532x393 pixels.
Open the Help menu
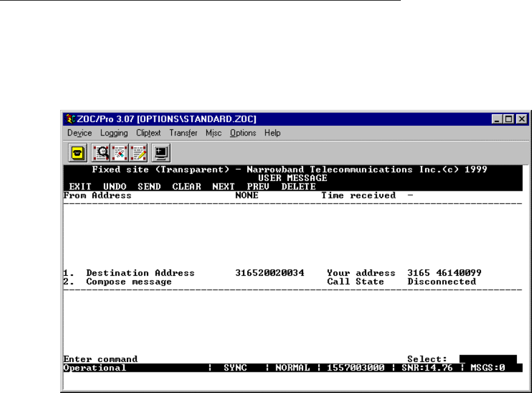pos(273,133)
